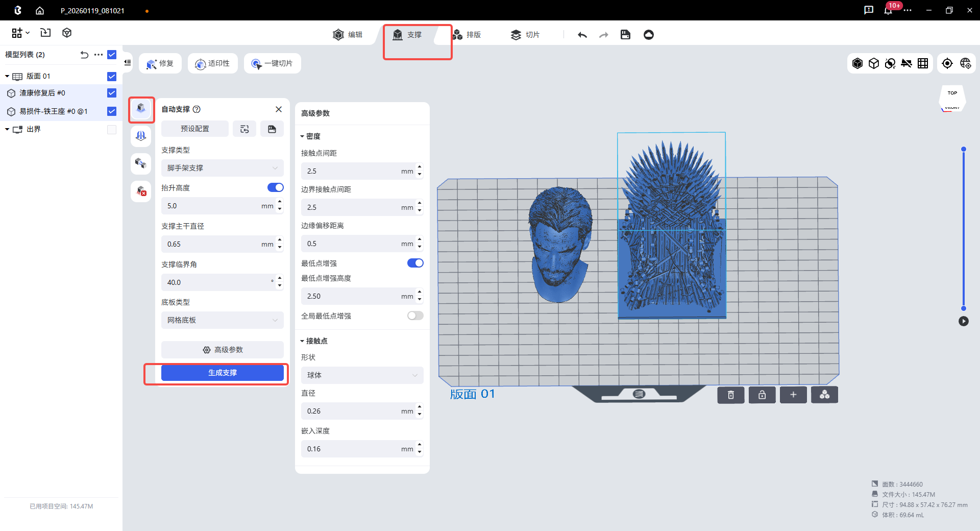Click the 适印性 button
The width and height of the screenshot is (980, 531).
coord(213,63)
